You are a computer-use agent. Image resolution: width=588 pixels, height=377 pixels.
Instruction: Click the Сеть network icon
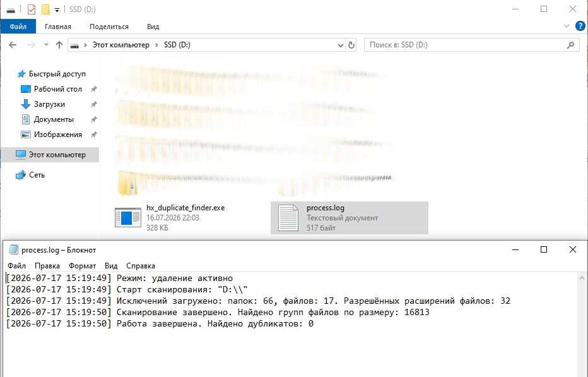(20, 175)
